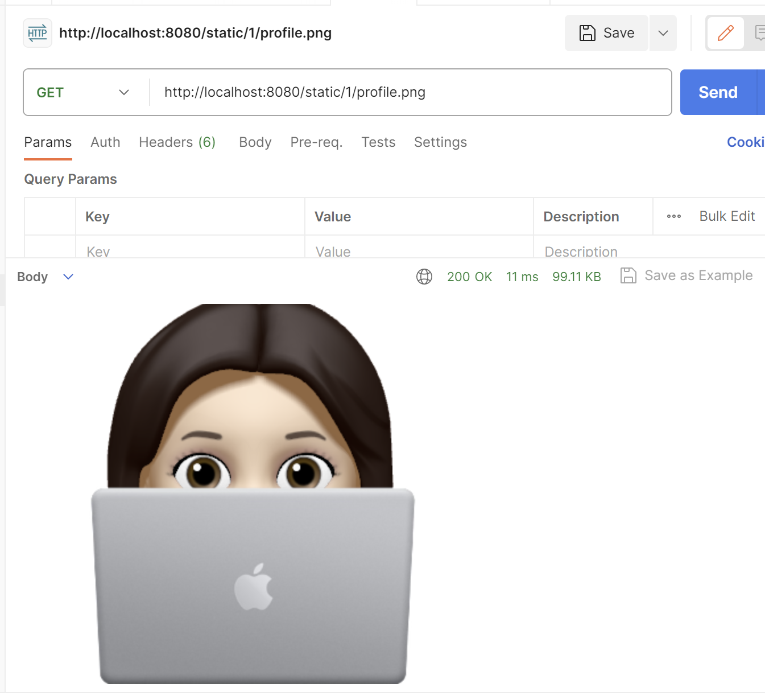Viewport: 765px width, 700px height.
Task: Open the Save options dropdown arrow
Action: [663, 33]
